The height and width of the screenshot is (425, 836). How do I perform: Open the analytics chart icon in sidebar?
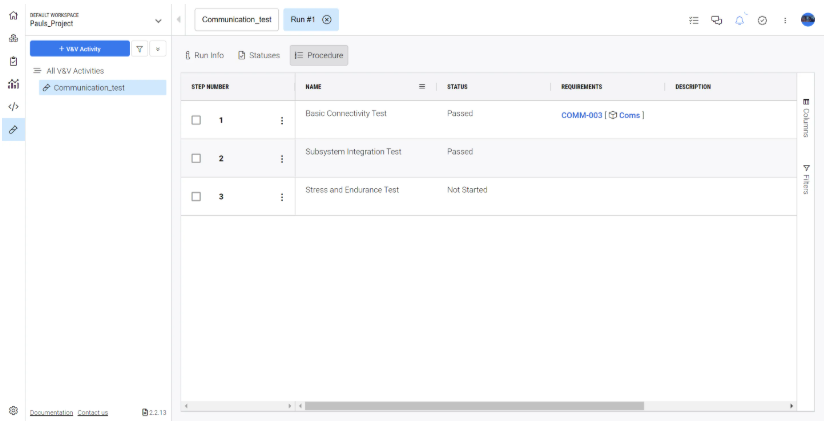coord(13,84)
